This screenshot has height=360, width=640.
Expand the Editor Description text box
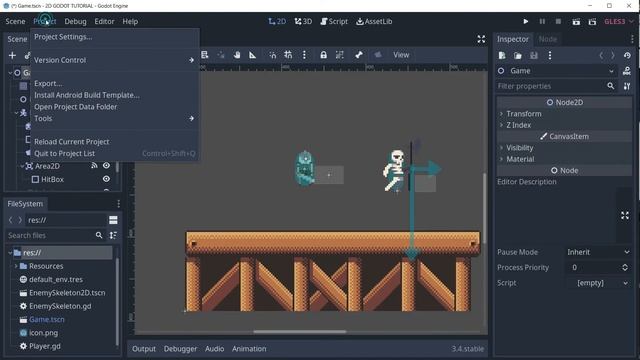(x=625, y=216)
